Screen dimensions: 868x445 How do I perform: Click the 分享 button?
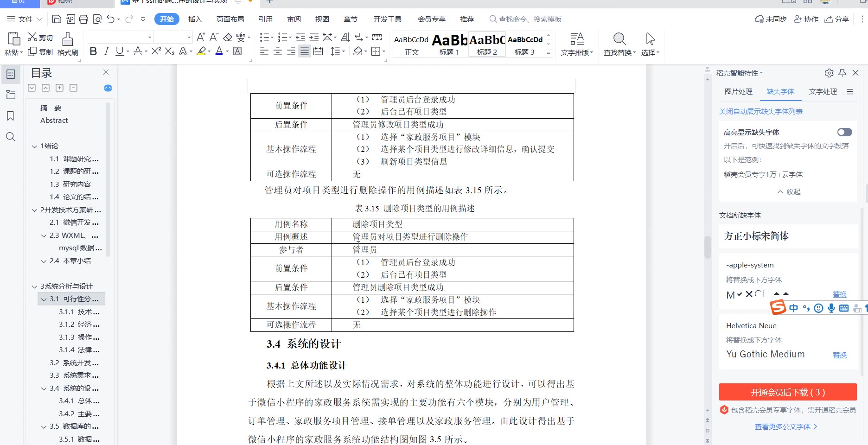pos(837,19)
